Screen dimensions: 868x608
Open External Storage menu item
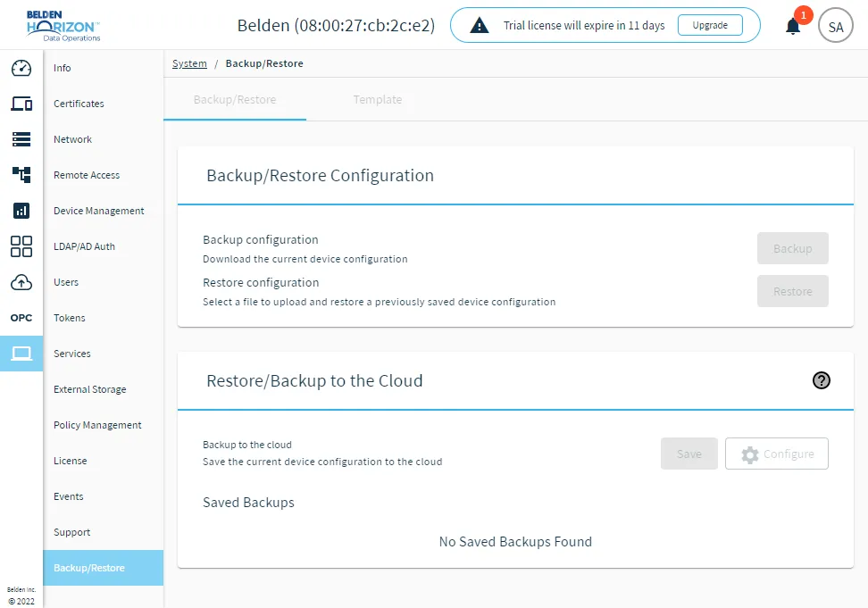[x=103, y=389]
